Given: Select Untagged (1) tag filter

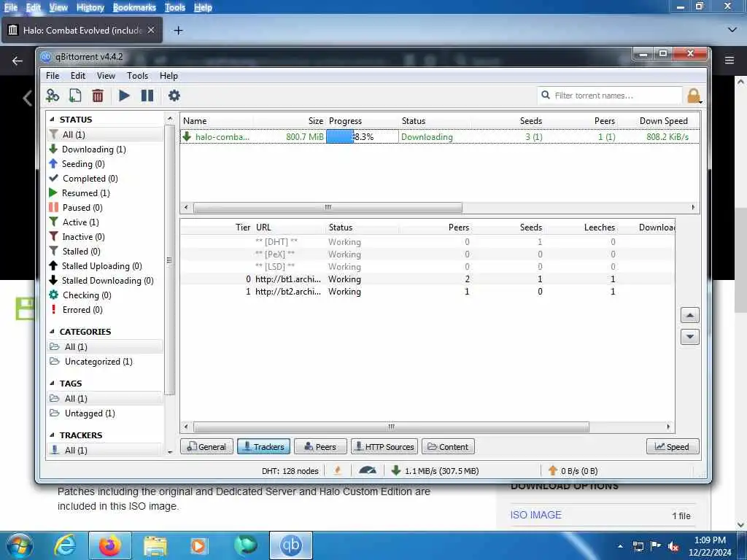Looking at the screenshot, I should (x=90, y=413).
